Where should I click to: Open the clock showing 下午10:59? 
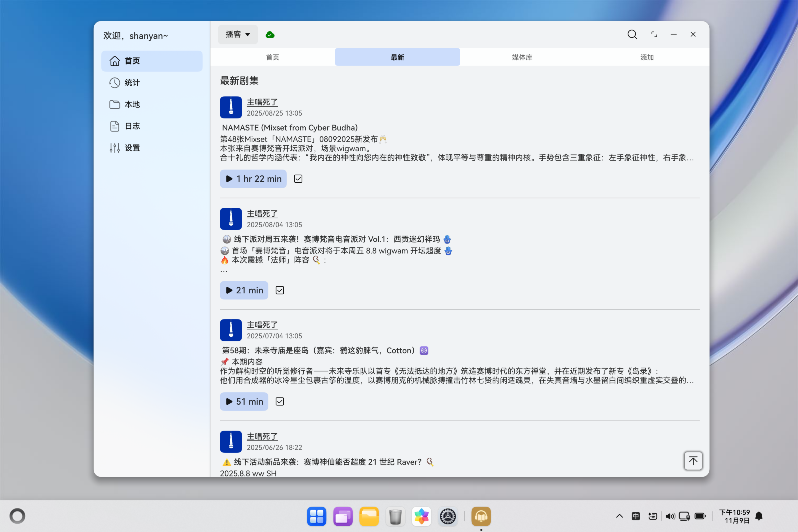(735, 516)
